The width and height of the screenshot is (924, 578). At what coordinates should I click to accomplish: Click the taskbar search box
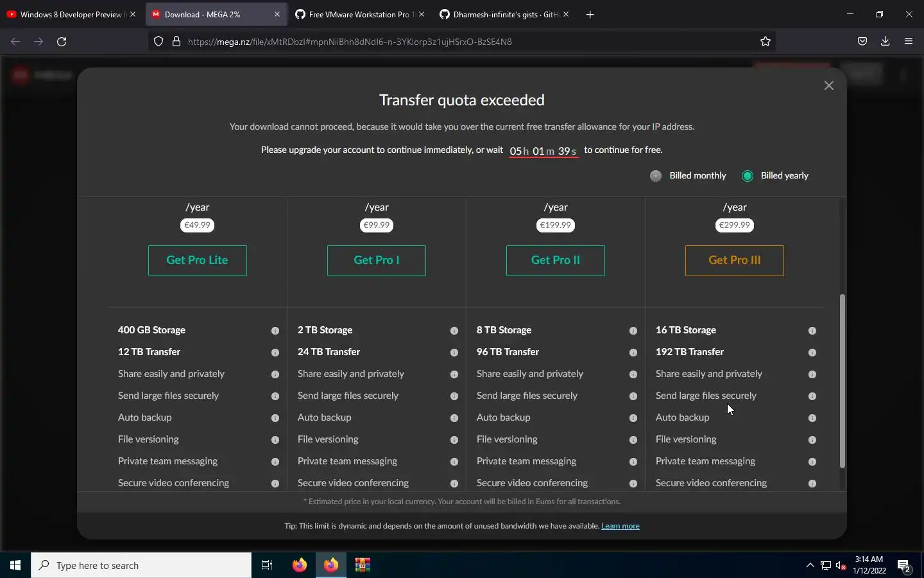pyautogui.click(x=141, y=565)
